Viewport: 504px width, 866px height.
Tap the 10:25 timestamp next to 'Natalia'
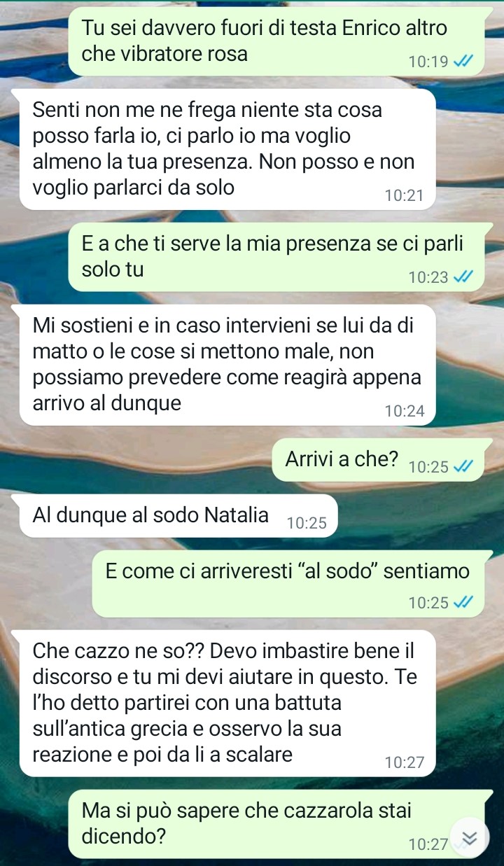tap(307, 523)
